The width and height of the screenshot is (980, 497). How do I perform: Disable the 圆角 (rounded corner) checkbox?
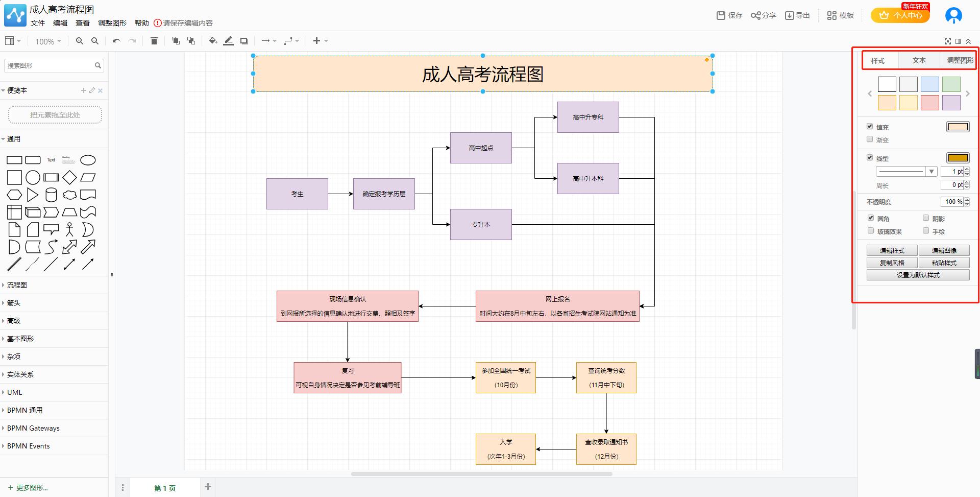pyautogui.click(x=871, y=218)
